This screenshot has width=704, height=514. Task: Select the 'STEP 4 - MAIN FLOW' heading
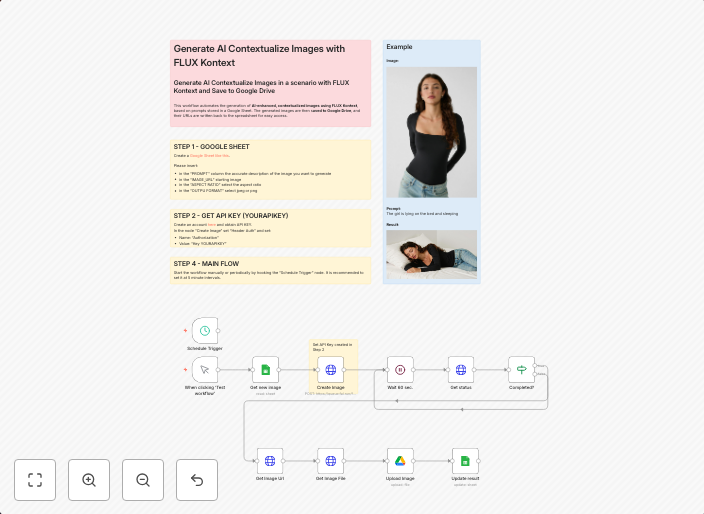coord(206,264)
